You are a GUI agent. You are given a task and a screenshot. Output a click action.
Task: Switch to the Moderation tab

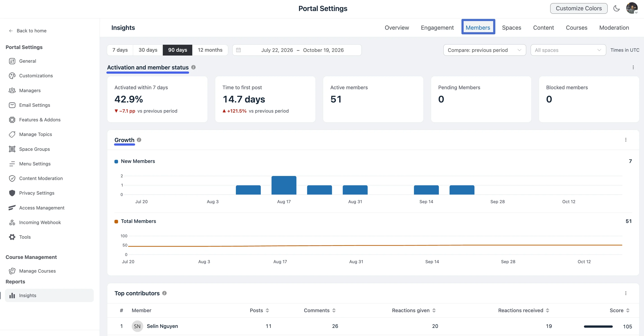point(614,27)
